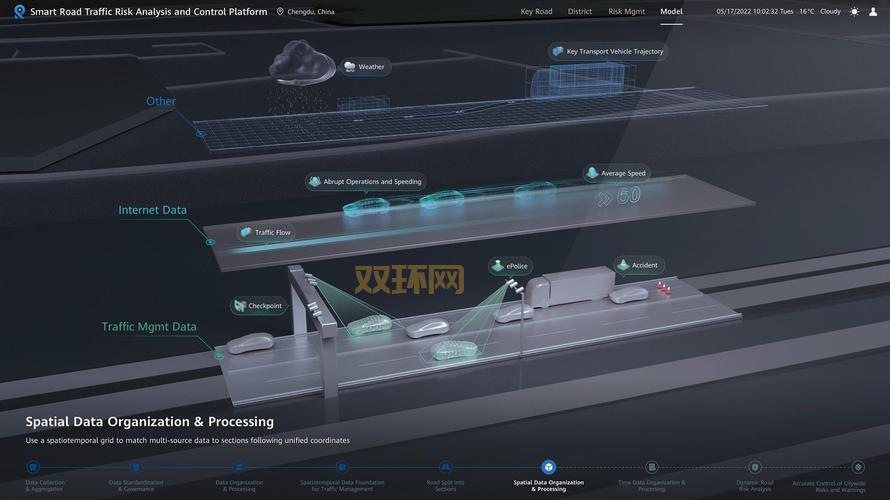Select the Average Speed marker icon
The width and height of the screenshot is (890, 500).
(592, 173)
